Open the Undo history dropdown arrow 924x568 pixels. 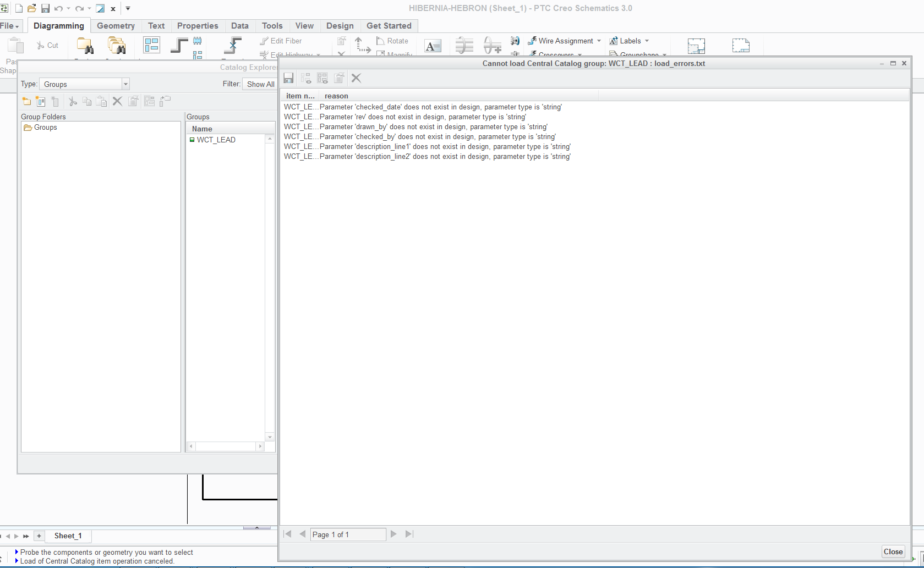(68, 8)
